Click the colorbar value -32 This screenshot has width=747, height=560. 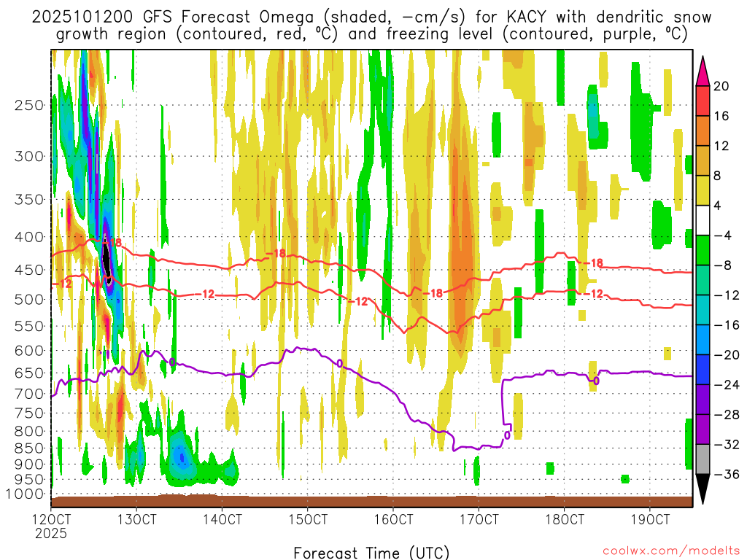[x=726, y=445]
